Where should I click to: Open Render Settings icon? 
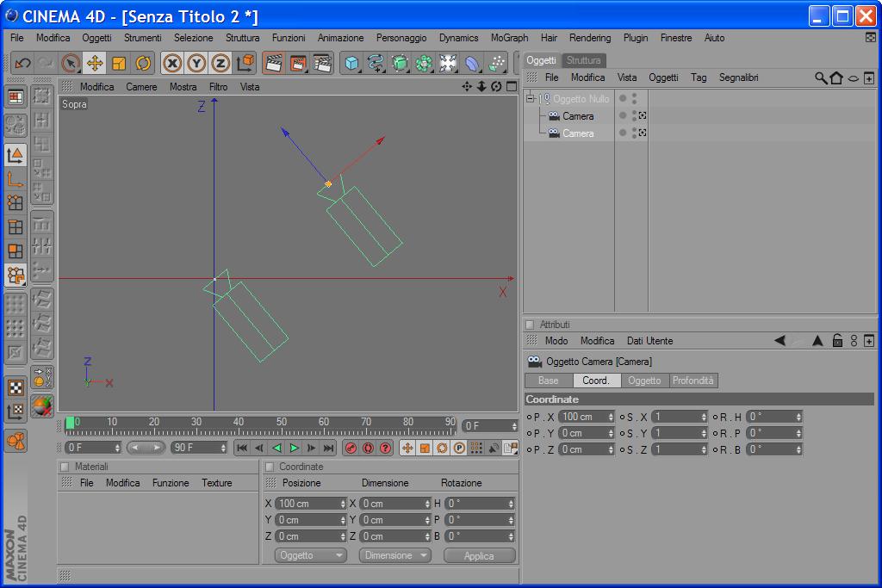tap(322, 63)
